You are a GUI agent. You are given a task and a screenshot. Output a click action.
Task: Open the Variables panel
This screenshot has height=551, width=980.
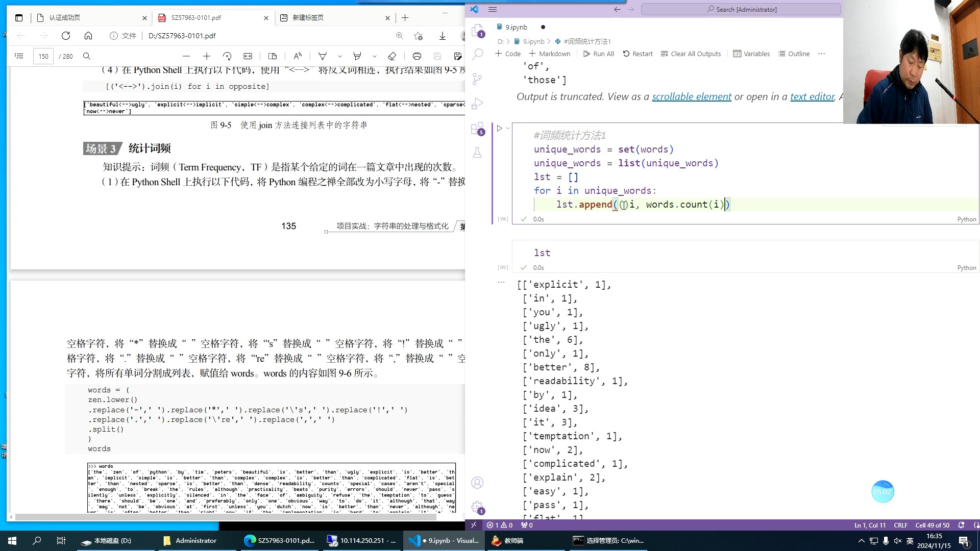pyautogui.click(x=751, y=54)
